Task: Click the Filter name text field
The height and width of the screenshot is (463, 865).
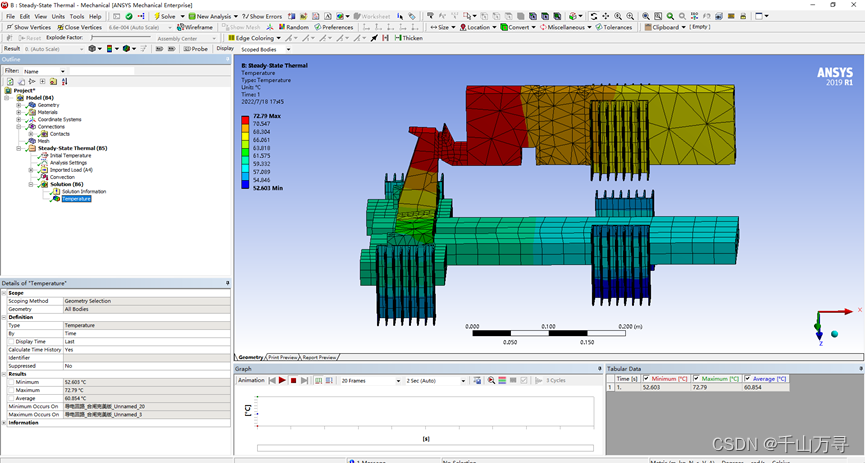Action: [102, 71]
